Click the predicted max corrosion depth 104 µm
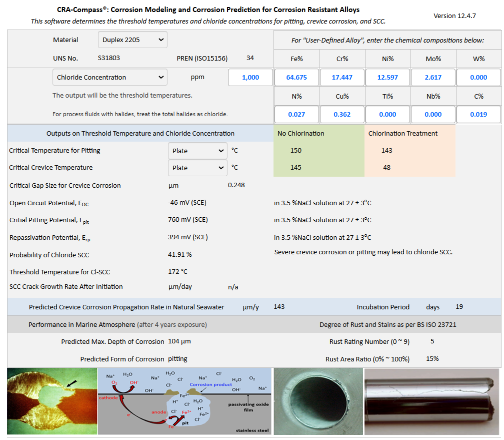The height and width of the screenshot is (440, 504). (179, 341)
